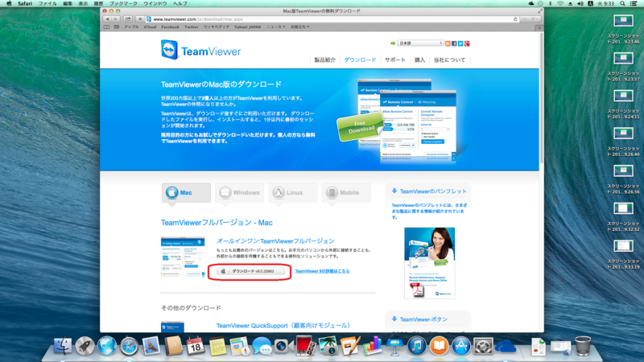
Task: Click the plus add-bookmark button
Action: tap(140, 19)
